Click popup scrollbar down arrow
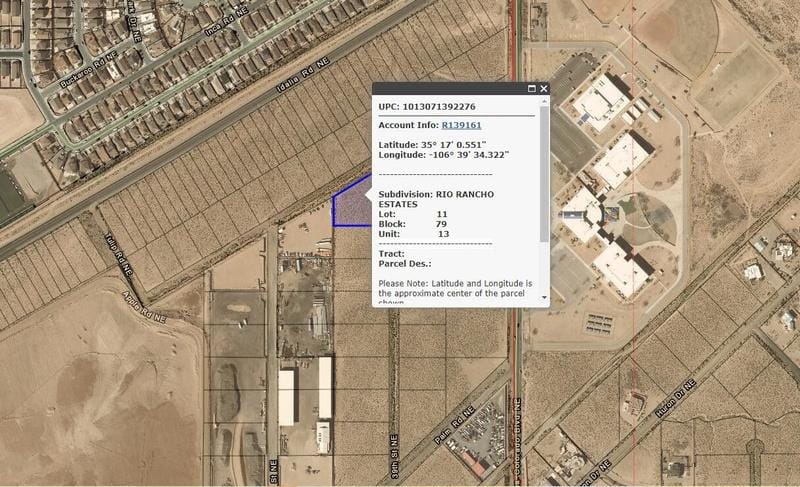Screen dimensions: 800x487 tap(544, 297)
